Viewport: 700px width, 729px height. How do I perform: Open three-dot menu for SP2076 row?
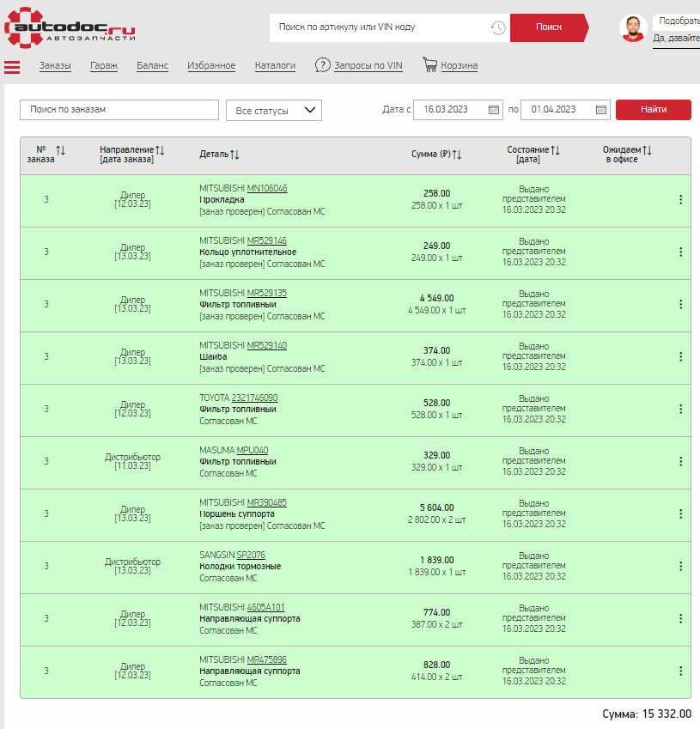(680, 566)
